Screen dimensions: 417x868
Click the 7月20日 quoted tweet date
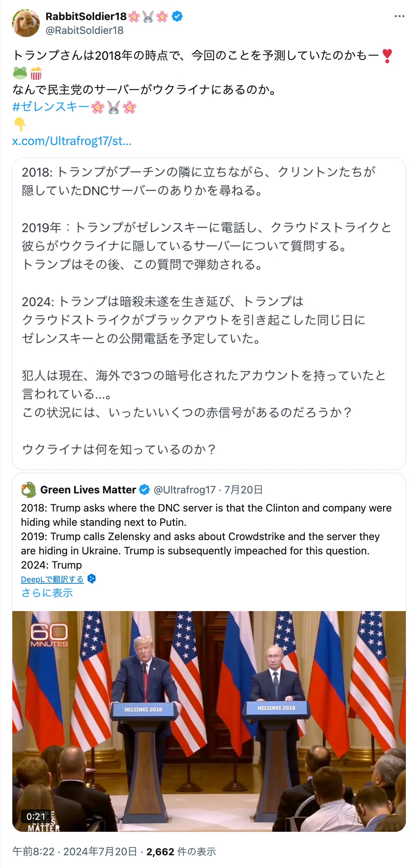click(x=243, y=490)
